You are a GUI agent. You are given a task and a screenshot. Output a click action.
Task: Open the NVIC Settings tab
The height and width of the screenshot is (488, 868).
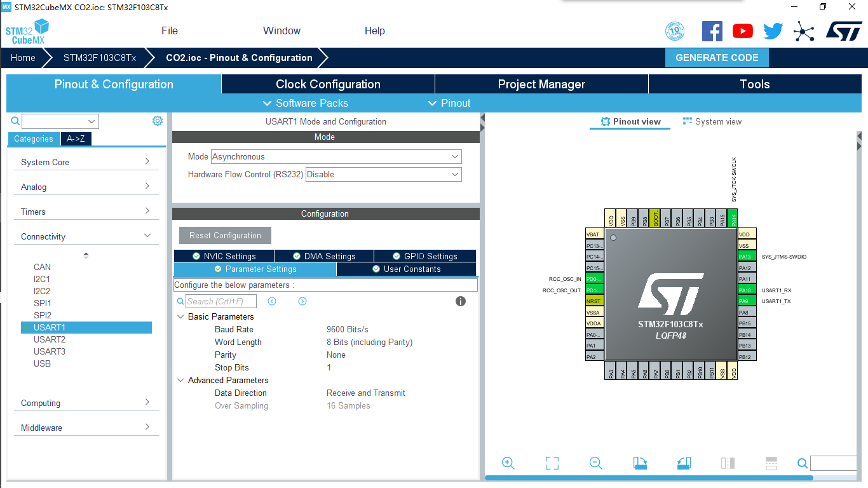[x=224, y=256]
